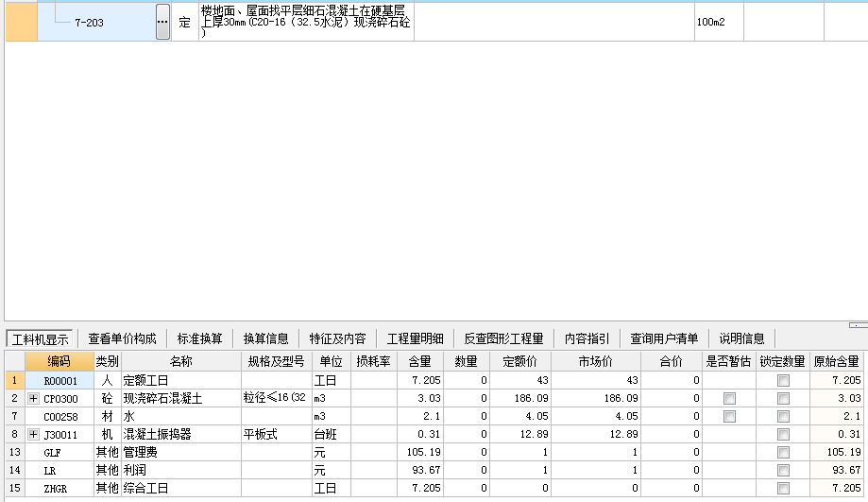
Task: Switch to the 工料机显示 tab
Action: tap(41, 338)
